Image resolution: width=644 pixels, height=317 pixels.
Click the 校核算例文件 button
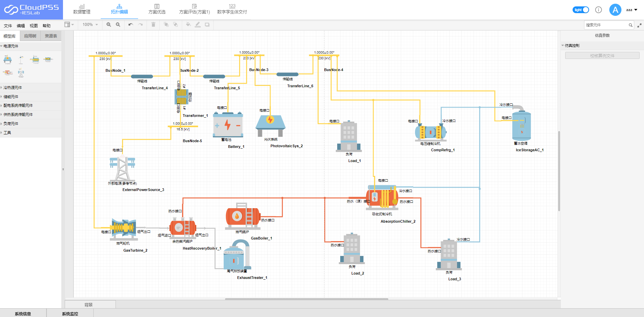(x=602, y=56)
